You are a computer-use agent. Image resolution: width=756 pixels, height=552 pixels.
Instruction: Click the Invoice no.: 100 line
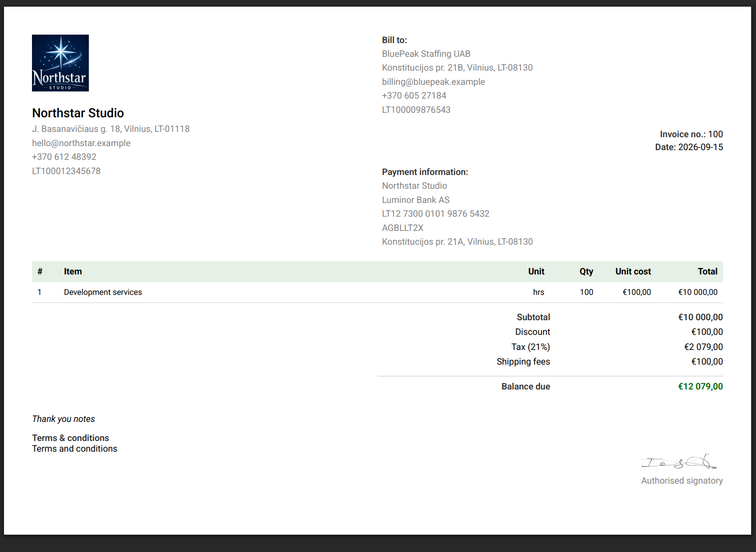click(691, 134)
